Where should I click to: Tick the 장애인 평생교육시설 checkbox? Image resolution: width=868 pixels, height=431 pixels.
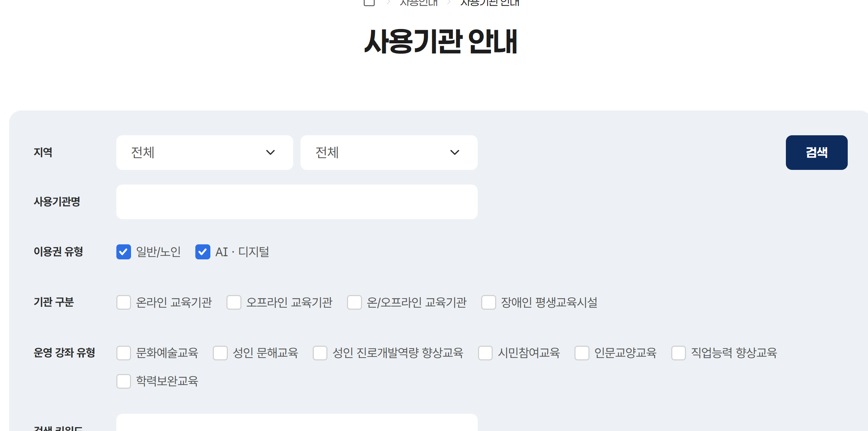point(489,302)
